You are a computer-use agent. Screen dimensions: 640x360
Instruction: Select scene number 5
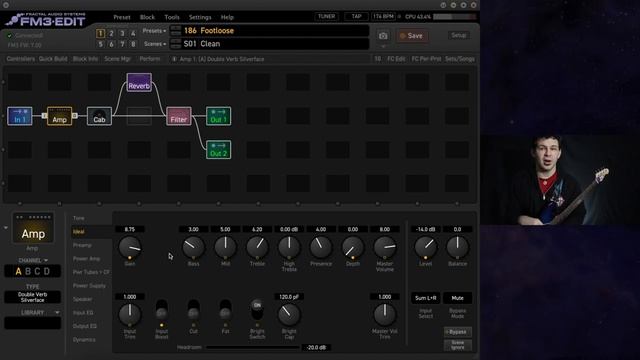100,44
